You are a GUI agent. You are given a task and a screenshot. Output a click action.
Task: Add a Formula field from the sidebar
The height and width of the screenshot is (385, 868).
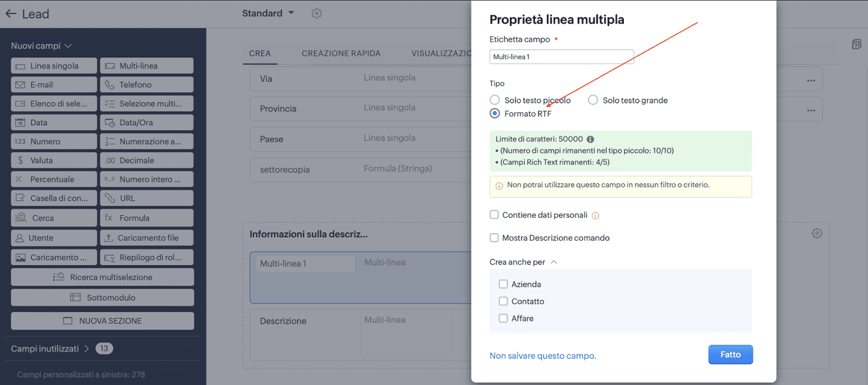146,218
